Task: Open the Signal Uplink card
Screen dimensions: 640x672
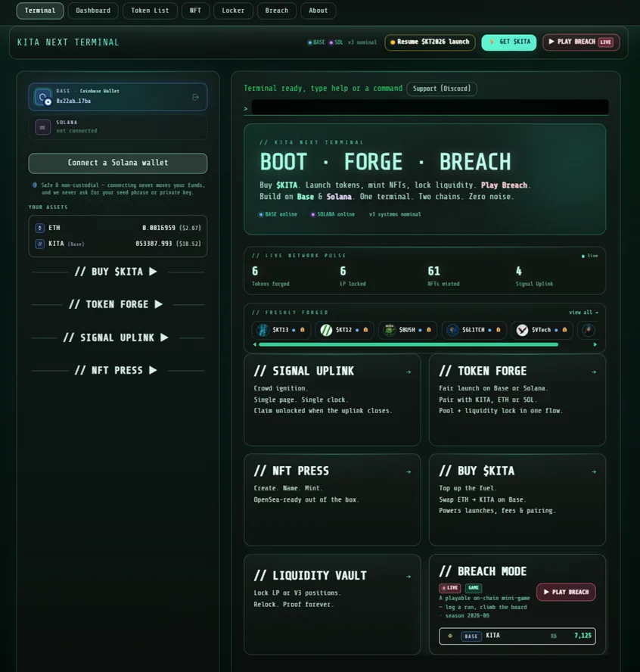Action: pyautogui.click(x=332, y=400)
